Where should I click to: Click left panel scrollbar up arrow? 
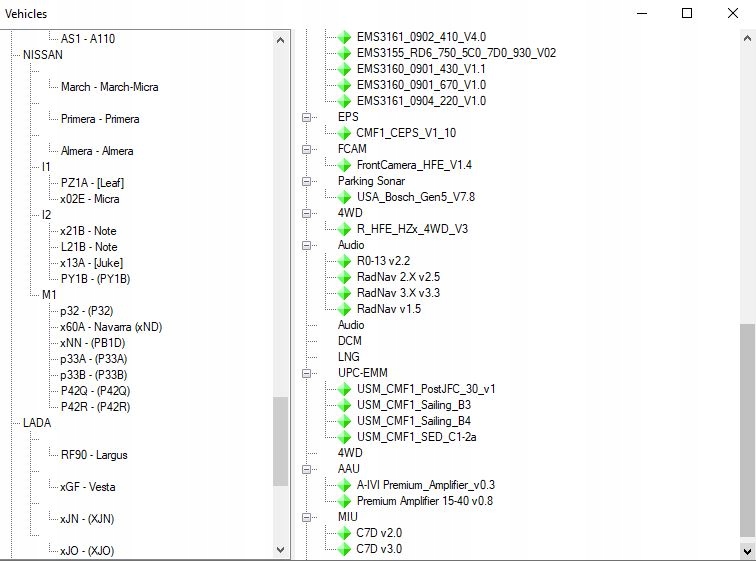(281, 40)
